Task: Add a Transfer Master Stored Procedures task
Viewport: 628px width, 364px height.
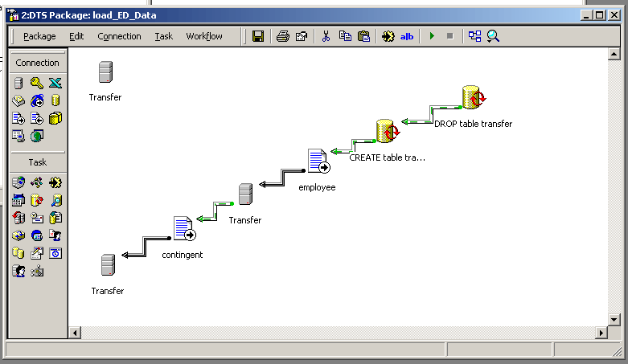Action: click(x=37, y=253)
